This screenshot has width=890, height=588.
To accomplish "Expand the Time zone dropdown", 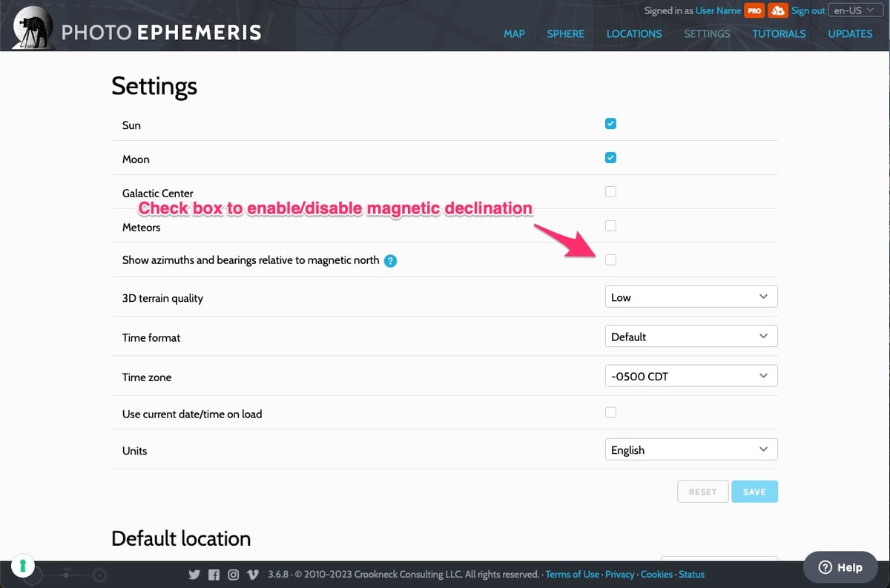I will pyautogui.click(x=691, y=376).
